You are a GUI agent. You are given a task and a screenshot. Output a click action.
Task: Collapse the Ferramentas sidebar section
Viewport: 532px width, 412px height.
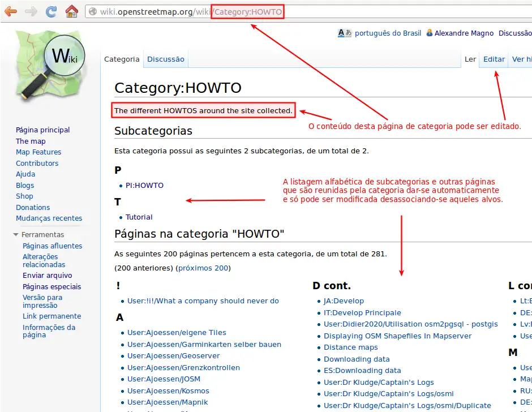point(16,235)
